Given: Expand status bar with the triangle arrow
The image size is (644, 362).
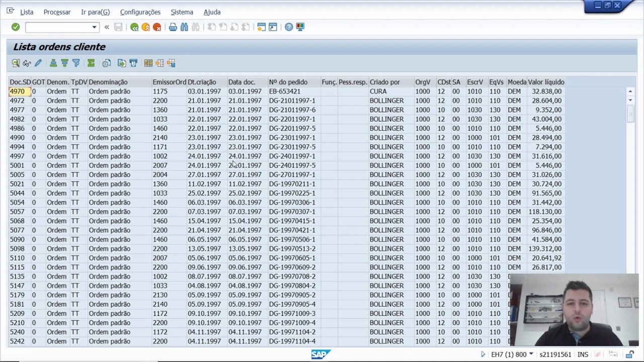Looking at the screenshot, I should (x=483, y=354).
